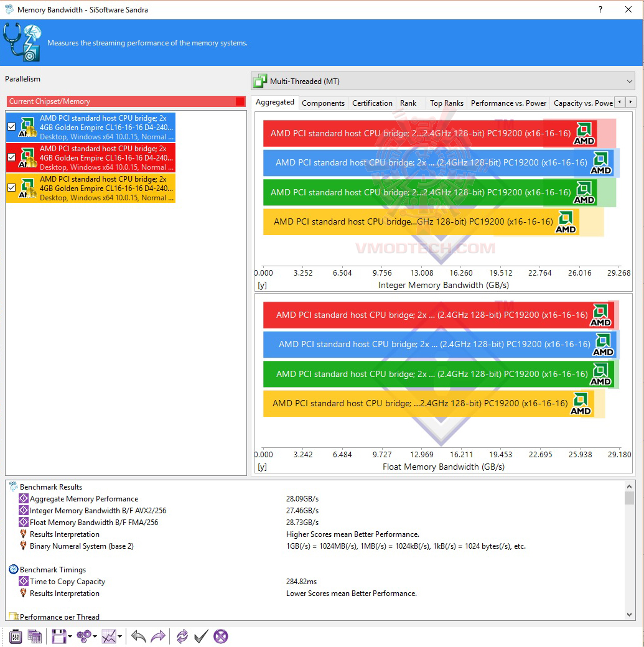Screen dimensions: 644x647
Task: Click the SiSoftware Sandra title bar icon
Action: tap(9, 9)
